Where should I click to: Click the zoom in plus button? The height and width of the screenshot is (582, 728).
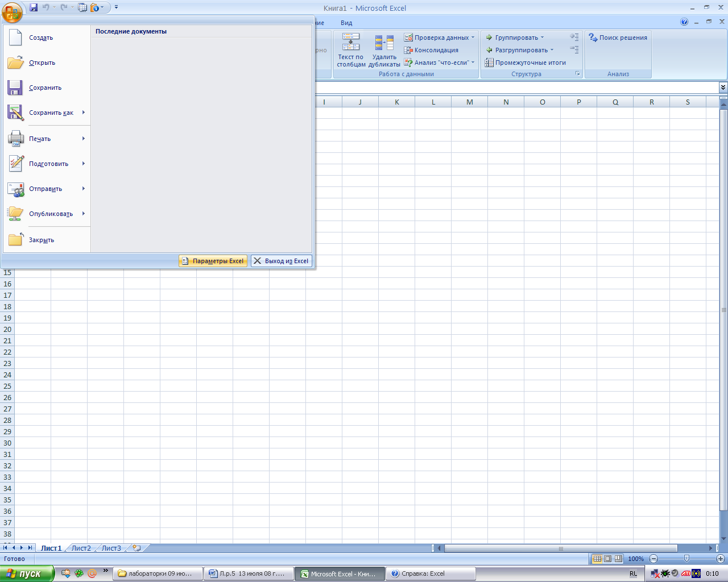(720, 559)
